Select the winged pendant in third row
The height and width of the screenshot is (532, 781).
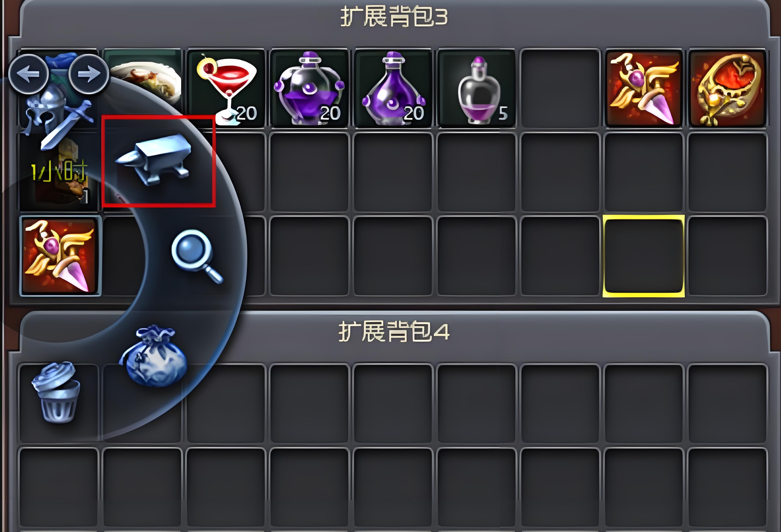click(60, 256)
